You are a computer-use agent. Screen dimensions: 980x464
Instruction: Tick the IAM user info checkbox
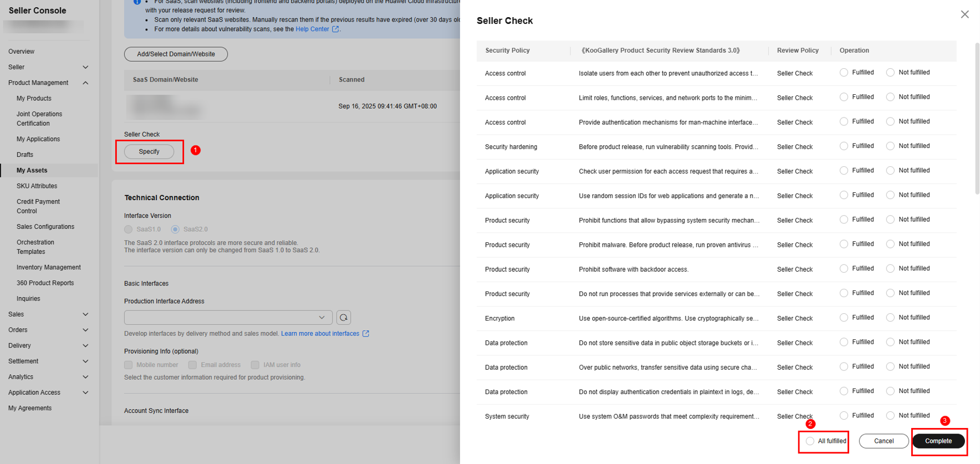255,365
